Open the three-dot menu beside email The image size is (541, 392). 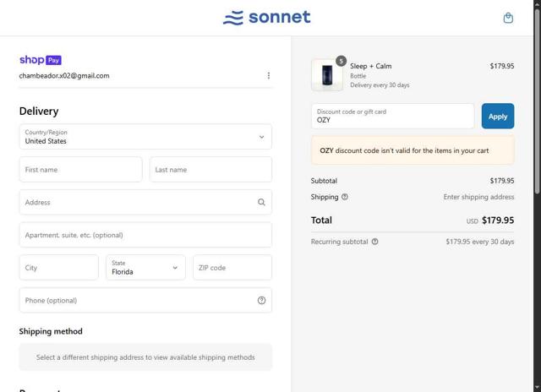[x=269, y=75]
